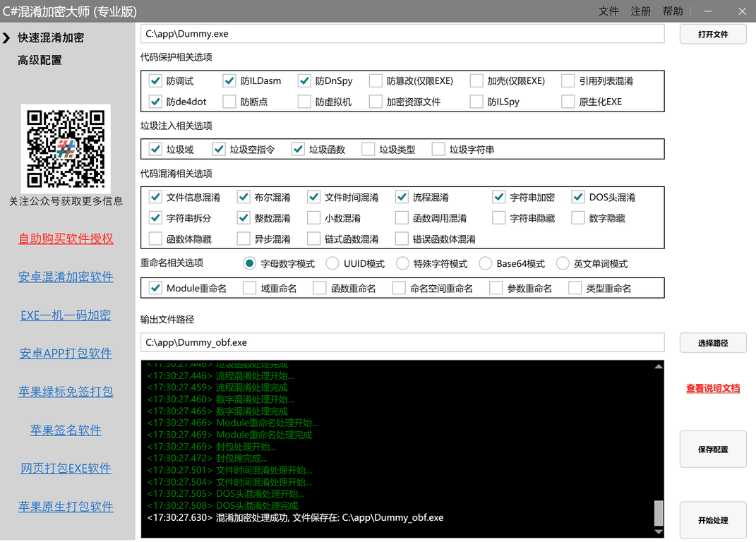Click the output file path field

[x=402, y=342]
